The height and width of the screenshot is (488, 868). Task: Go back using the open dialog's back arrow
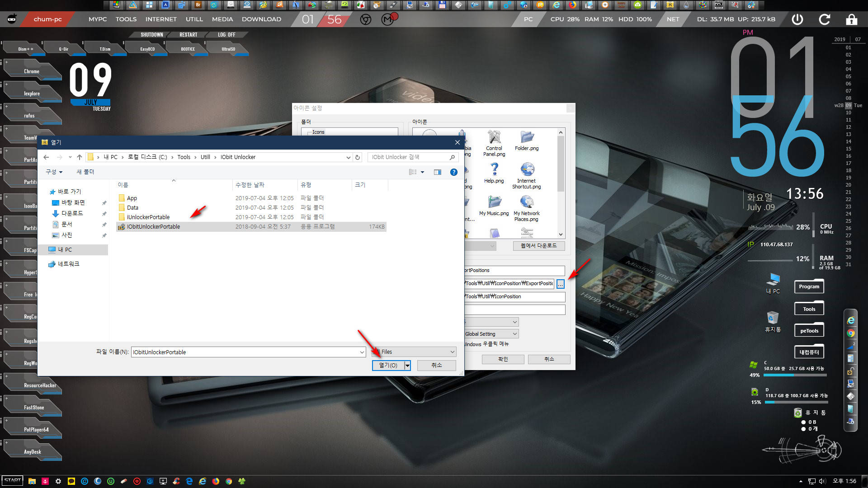46,157
